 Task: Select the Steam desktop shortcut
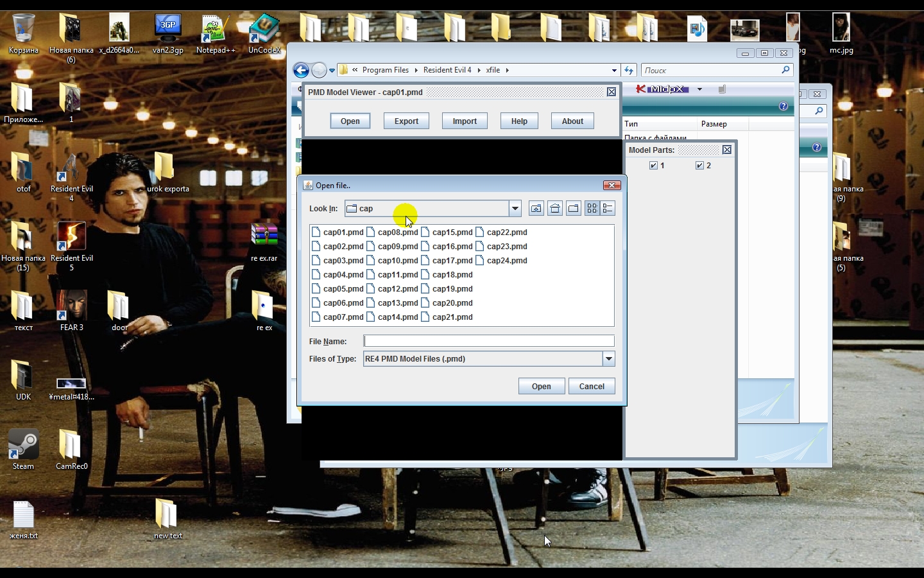(x=24, y=450)
